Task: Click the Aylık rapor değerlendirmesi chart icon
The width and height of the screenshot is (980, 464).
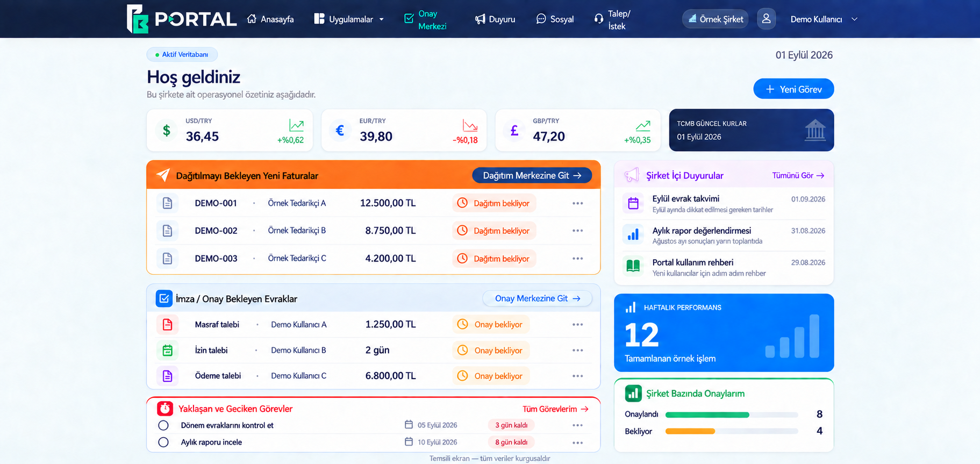Action: click(x=633, y=235)
